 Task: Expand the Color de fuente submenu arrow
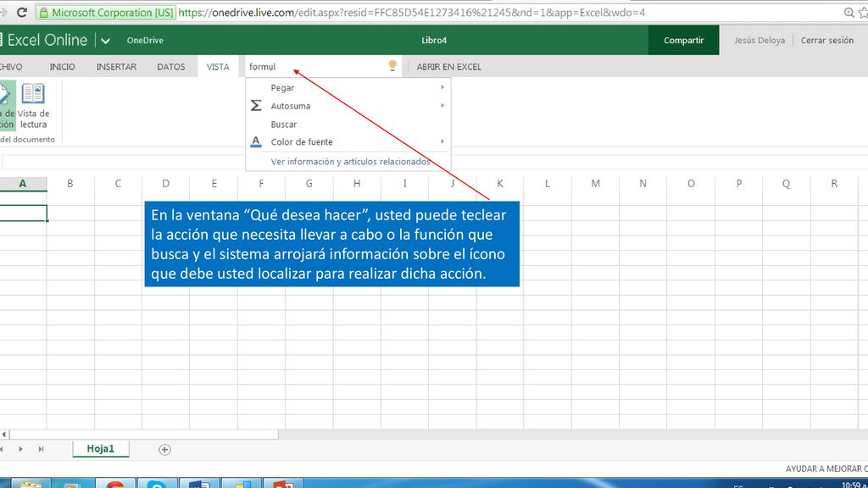(442, 141)
